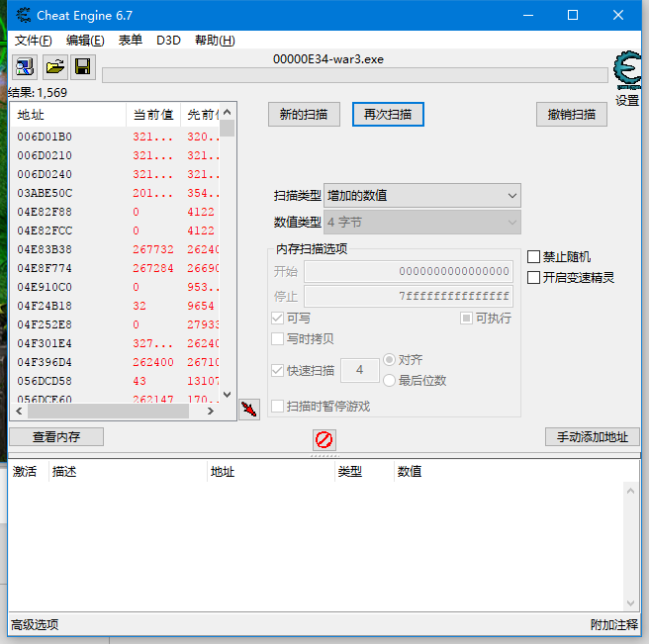Click the 地址 results column header
This screenshot has width=649, height=644.
tap(68, 115)
